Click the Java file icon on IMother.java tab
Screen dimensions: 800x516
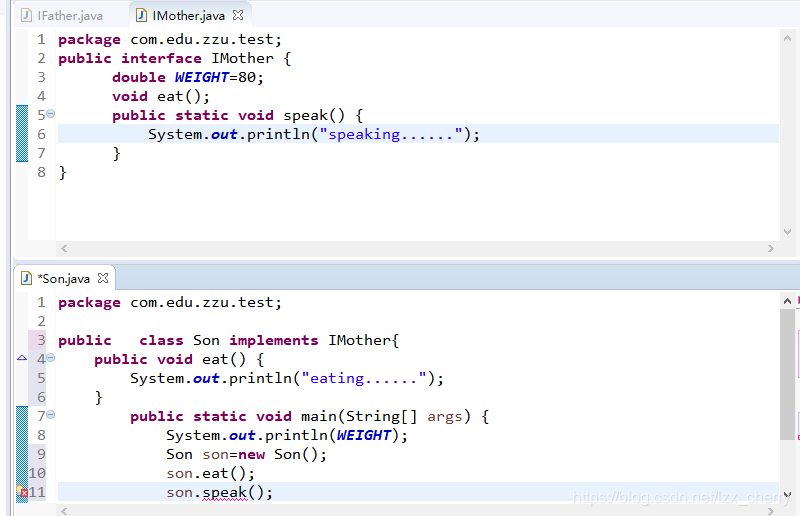tap(141, 16)
